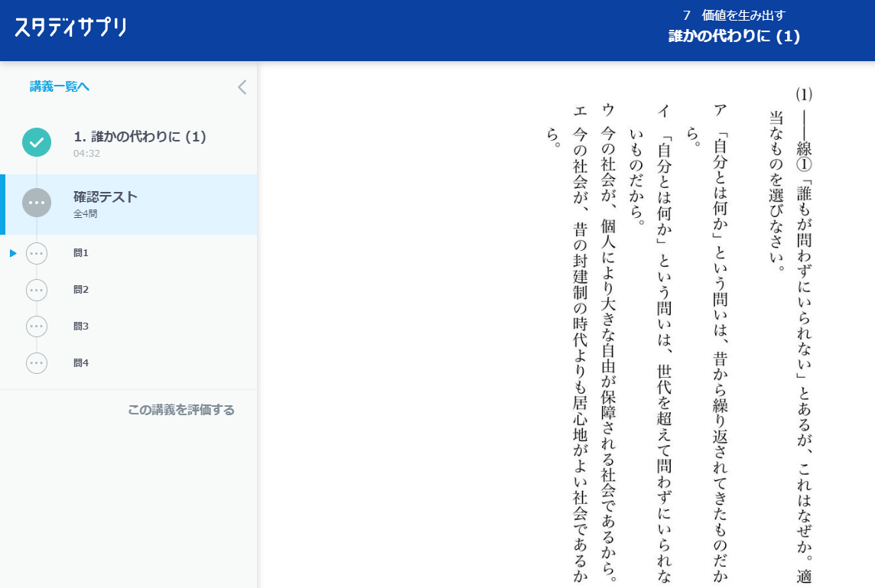Image resolution: width=875 pixels, height=588 pixels.
Task: Click the ellipsis icon for 問1
Action: click(36, 253)
